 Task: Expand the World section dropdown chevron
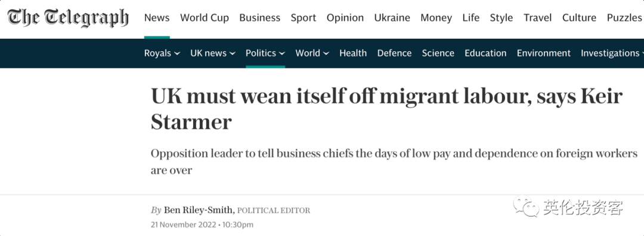coord(326,54)
